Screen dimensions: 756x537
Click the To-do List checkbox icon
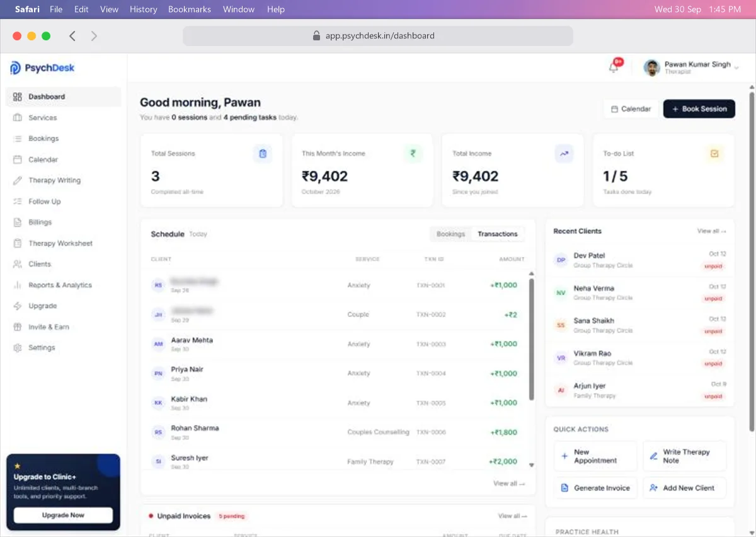714,153
